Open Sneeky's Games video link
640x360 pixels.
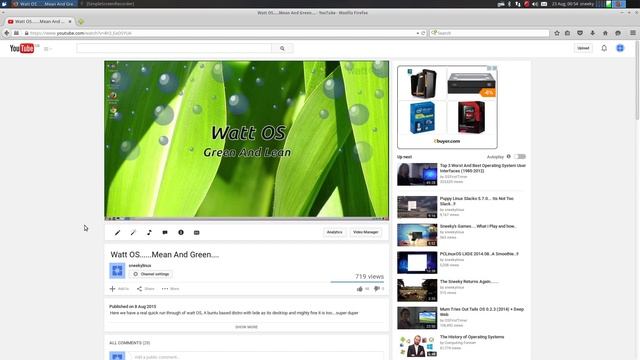tap(478, 226)
